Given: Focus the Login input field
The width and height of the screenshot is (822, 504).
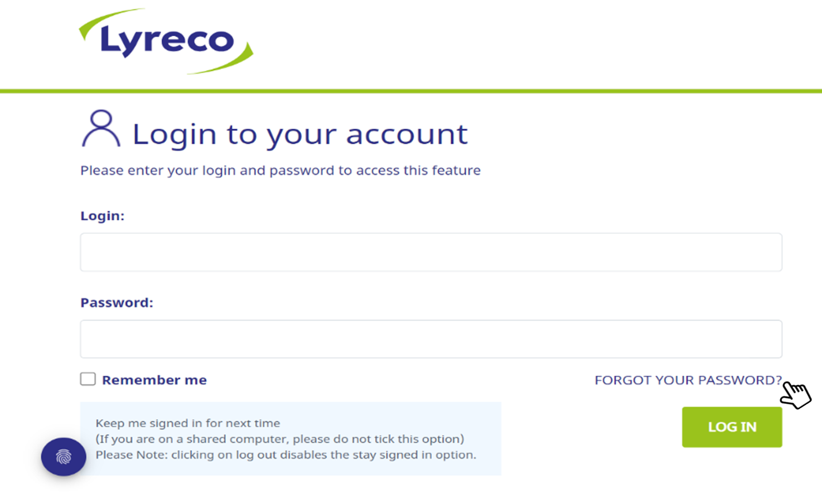Looking at the screenshot, I should click(431, 252).
